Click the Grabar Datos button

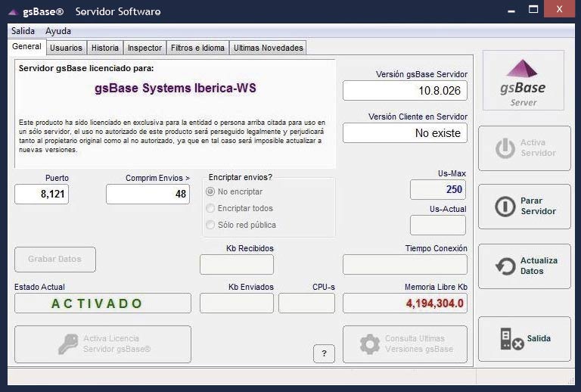pos(54,260)
